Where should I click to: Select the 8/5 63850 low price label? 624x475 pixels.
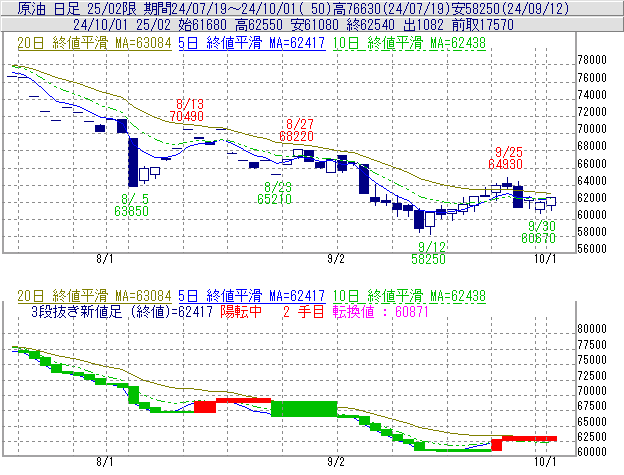click(131, 205)
